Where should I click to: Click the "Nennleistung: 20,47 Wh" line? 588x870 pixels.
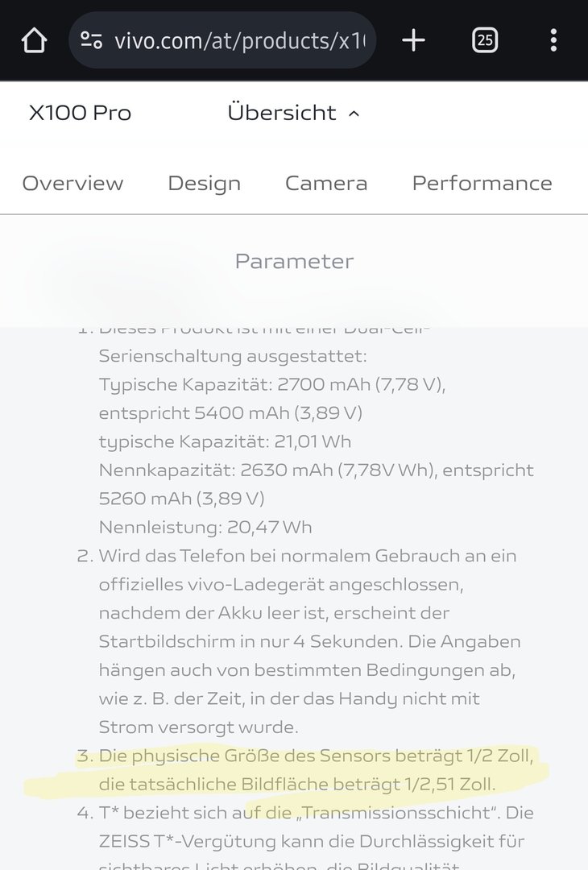205,528
